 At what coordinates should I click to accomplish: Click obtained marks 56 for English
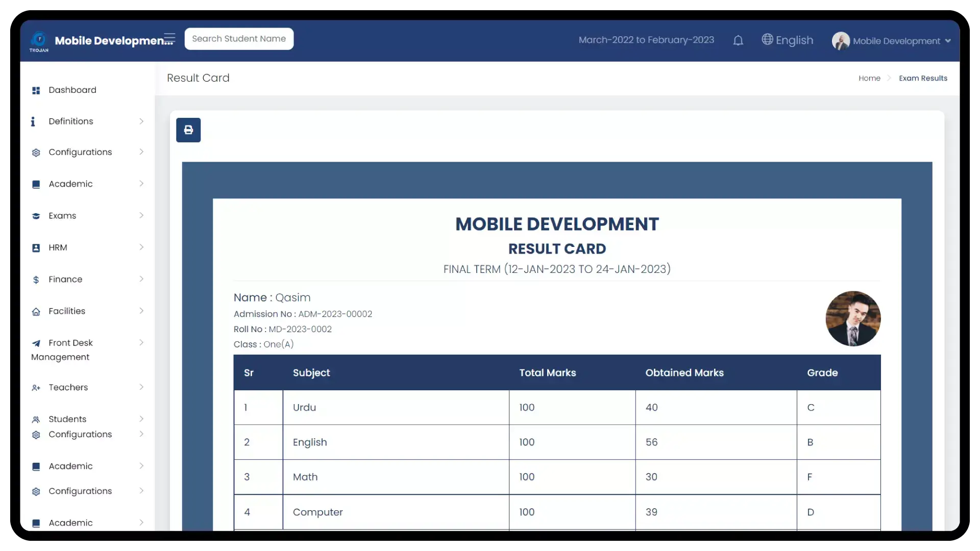pos(716,442)
